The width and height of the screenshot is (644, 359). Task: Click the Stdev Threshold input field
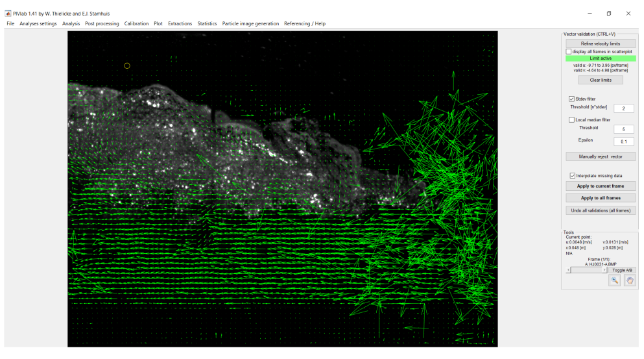[623, 108]
